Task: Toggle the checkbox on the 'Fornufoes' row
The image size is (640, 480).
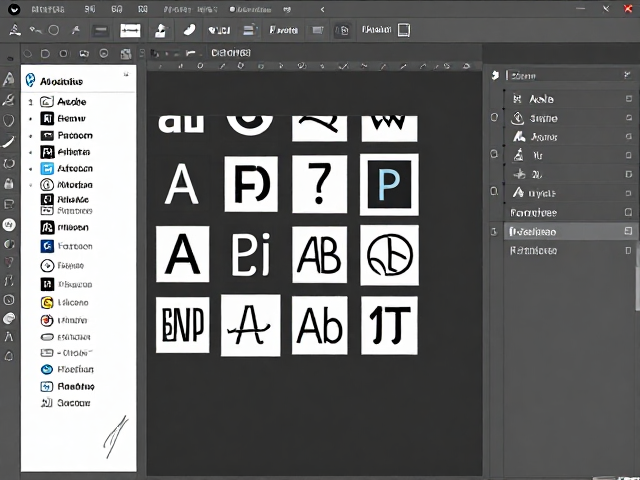Action: click(629, 212)
